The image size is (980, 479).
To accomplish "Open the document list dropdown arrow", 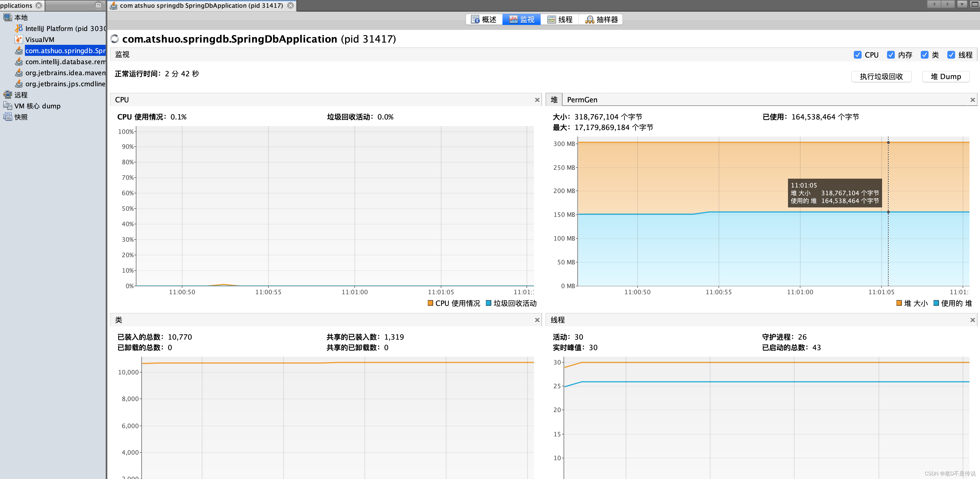I will (962, 4).
